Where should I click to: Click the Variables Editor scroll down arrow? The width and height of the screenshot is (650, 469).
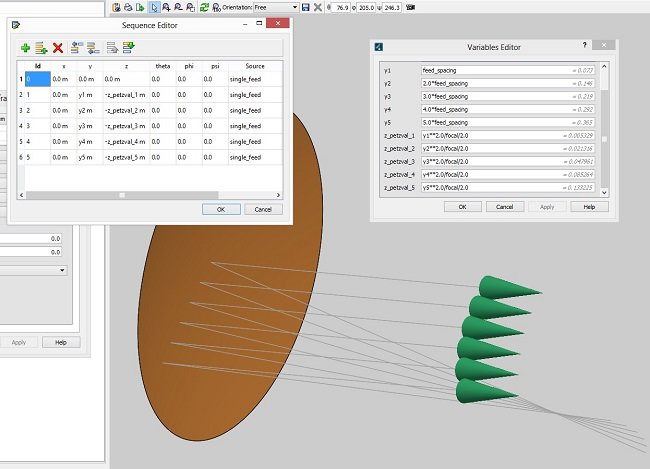point(603,190)
